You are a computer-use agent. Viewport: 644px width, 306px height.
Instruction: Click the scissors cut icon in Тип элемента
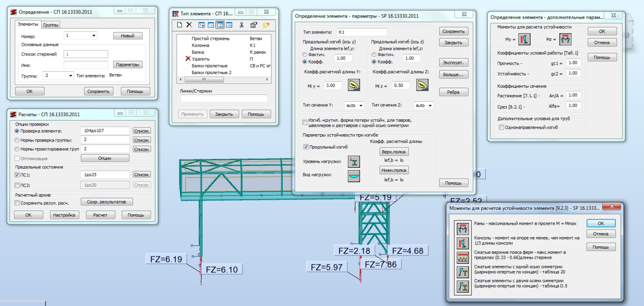point(242,25)
